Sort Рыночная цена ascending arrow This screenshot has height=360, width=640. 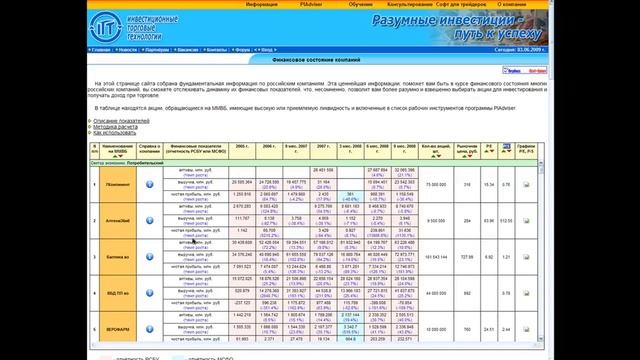(464, 156)
